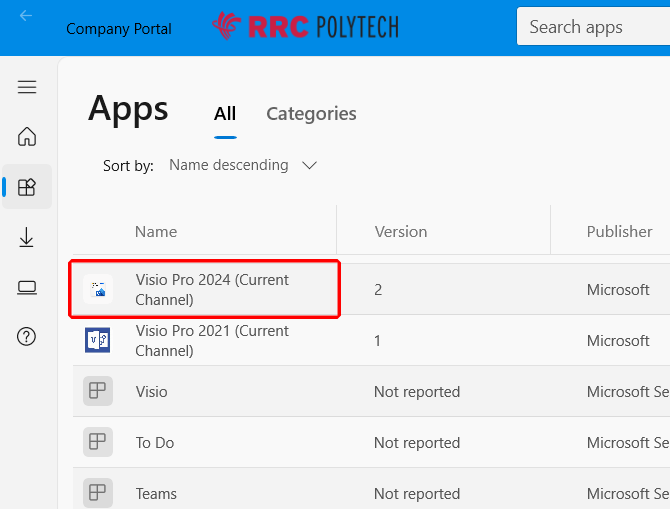Click the Publisher column header
This screenshot has width=670, height=509.
619,232
